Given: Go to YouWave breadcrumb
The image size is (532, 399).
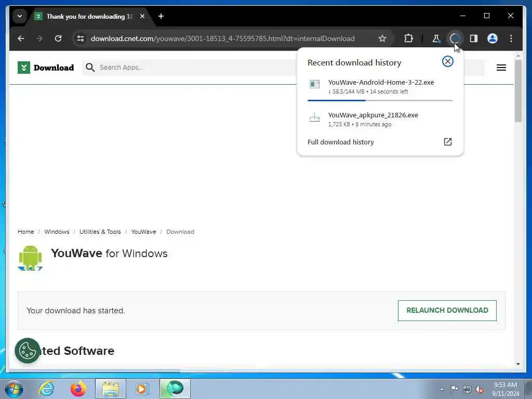Looking at the screenshot, I should pyautogui.click(x=143, y=232).
